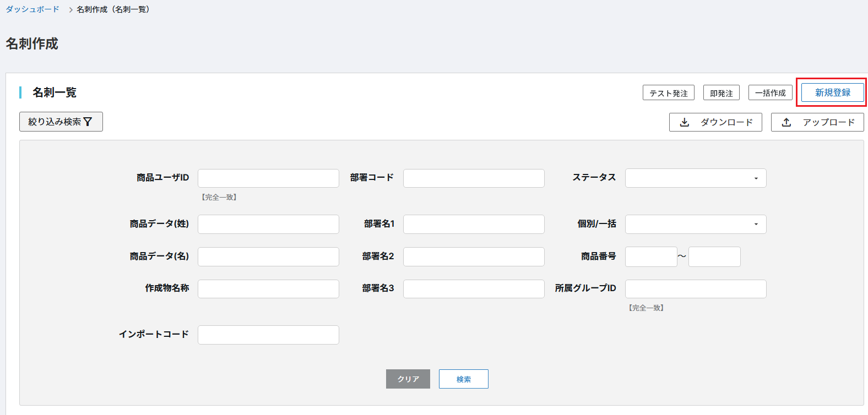This screenshot has height=415, width=868.
Task: Click the 所属グループID field
Action: pyautogui.click(x=695, y=289)
